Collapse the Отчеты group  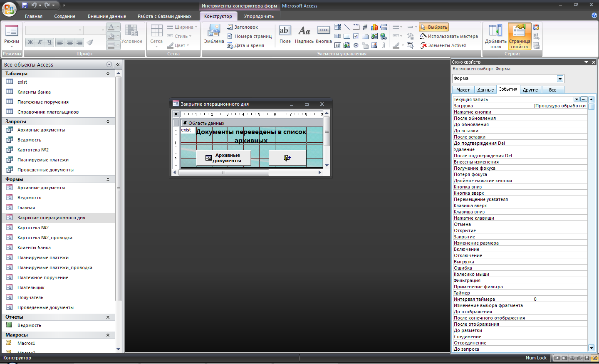[x=108, y=317]
